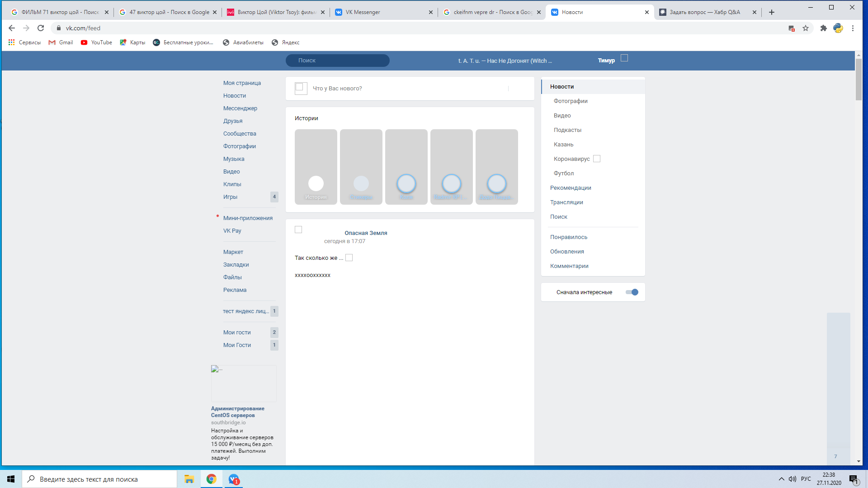Open the Chrome extensions puzzle icon
868x488 pixels.
[824, 28]
